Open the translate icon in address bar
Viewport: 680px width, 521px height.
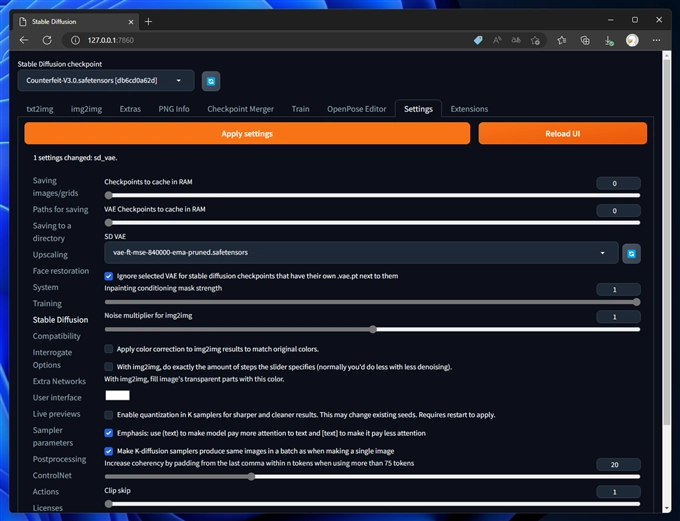tap(516, 40)
